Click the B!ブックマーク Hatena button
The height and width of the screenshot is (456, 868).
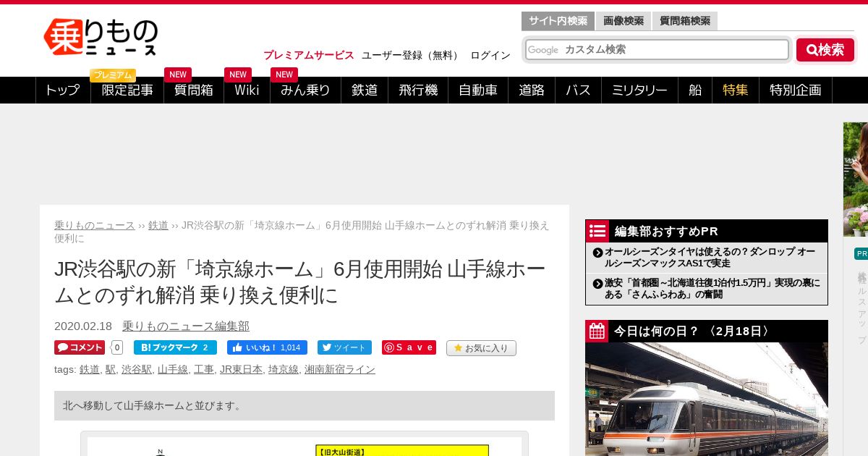tap(175, 347)
